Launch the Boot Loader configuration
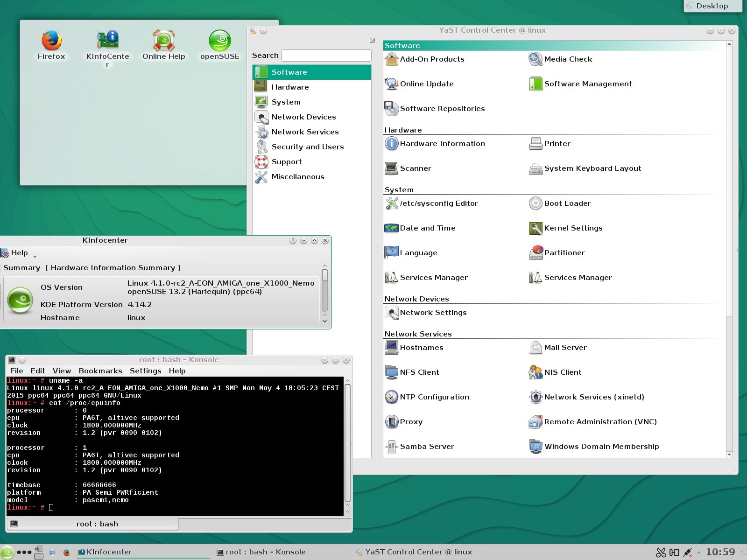The image size is (747, 560). 567,203
